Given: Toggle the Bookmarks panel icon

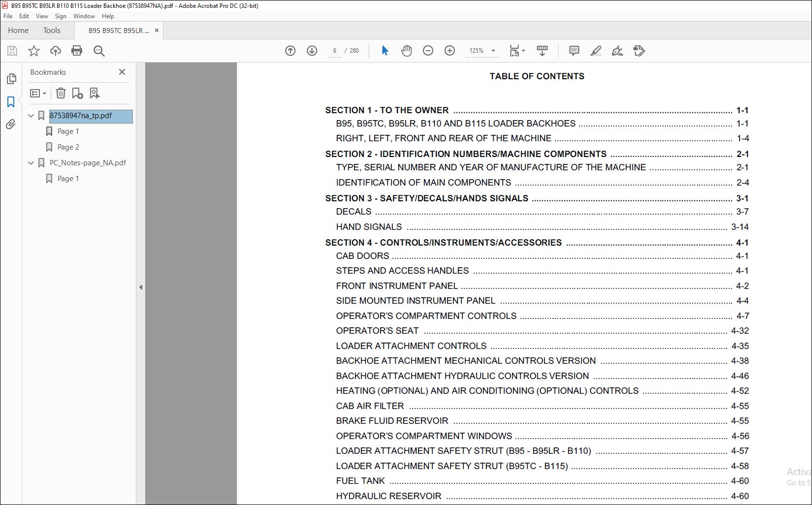Looking at the screenshot, I should click(x=11, y=102).
